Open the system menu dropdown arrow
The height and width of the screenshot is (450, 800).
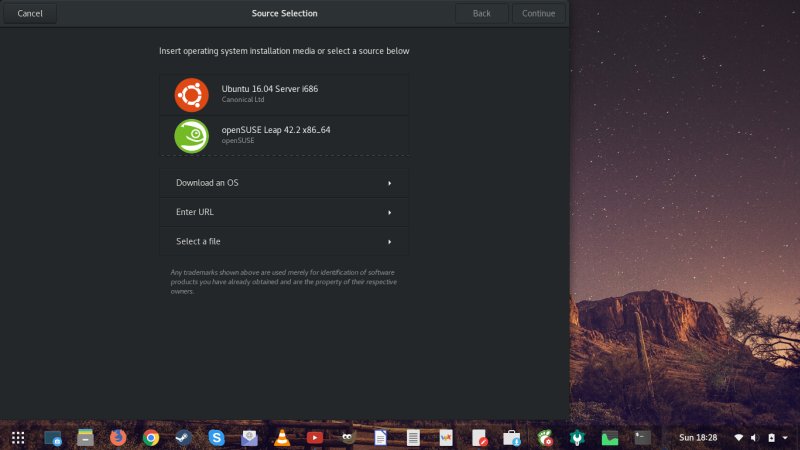pyautogui.click(x=786, y=437)
